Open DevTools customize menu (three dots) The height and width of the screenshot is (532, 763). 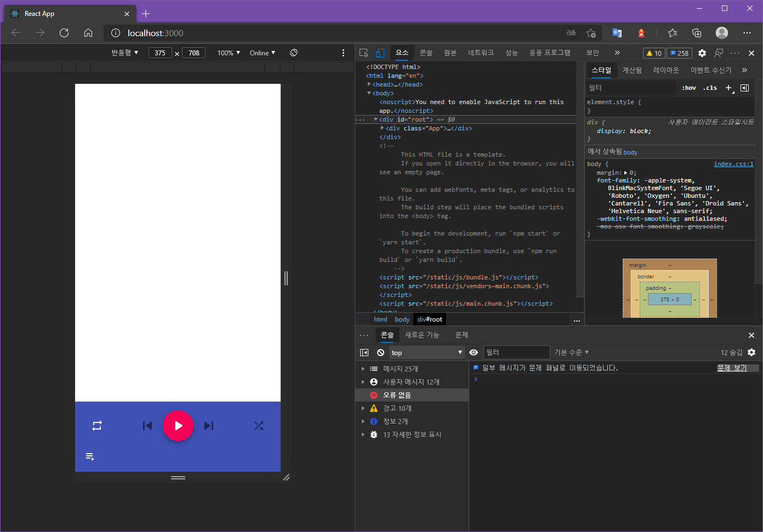(735, 53)
